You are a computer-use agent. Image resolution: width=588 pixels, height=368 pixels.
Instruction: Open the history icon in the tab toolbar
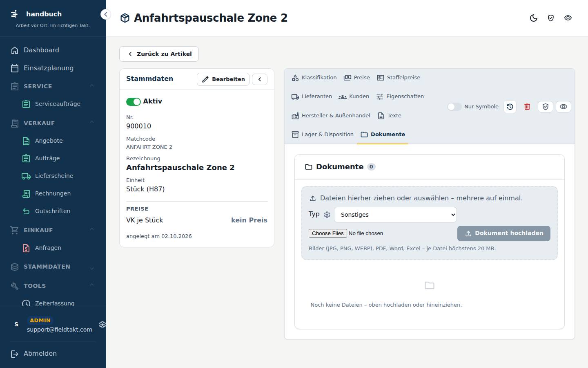coord(510,107)
